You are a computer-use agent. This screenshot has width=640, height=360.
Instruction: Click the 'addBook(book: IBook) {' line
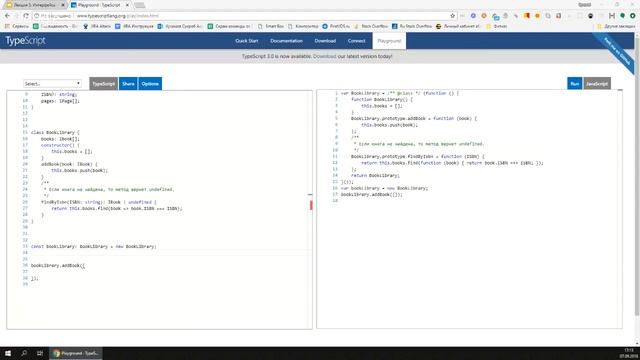click(x=69, y=164)
